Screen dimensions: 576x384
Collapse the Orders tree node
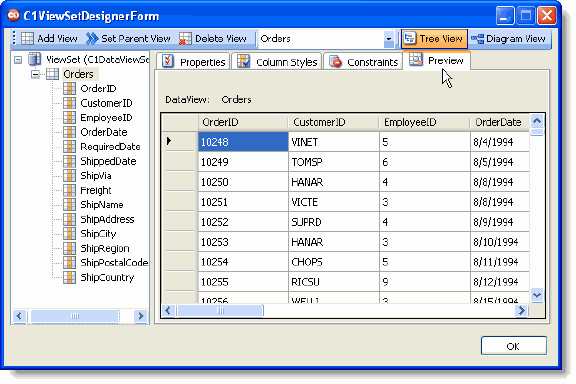coord(35,74)
